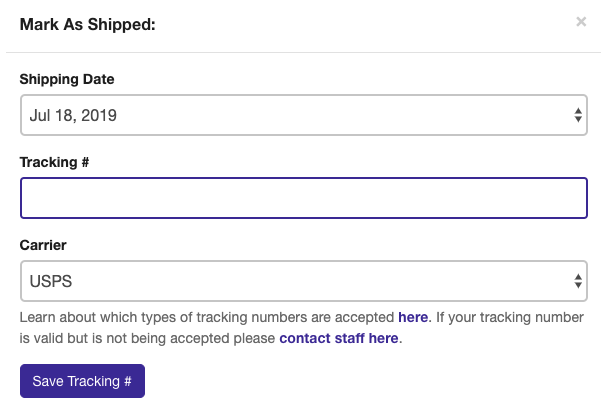The height and width of the screenshot is (415, 616).
Task: Click the Carrier select arrows icon
Action: point(578,281)
